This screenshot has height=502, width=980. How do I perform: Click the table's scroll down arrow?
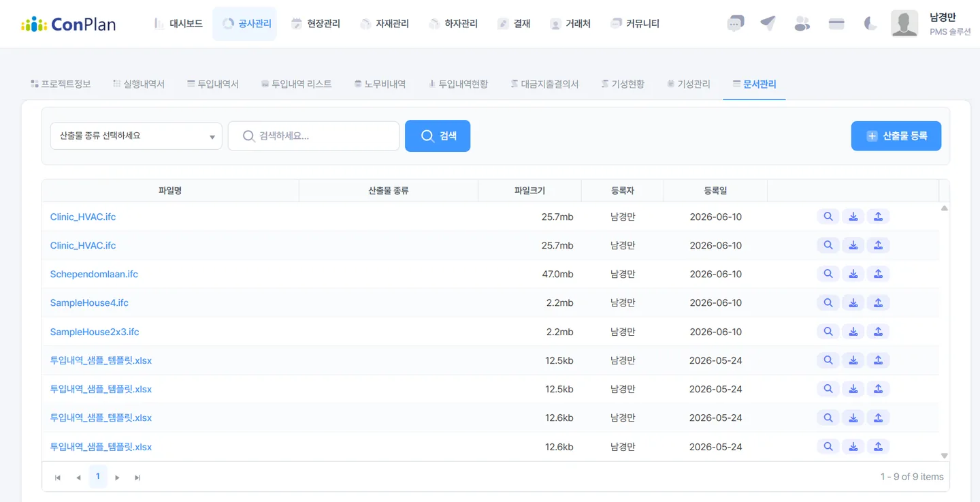[x=945, y=456]
